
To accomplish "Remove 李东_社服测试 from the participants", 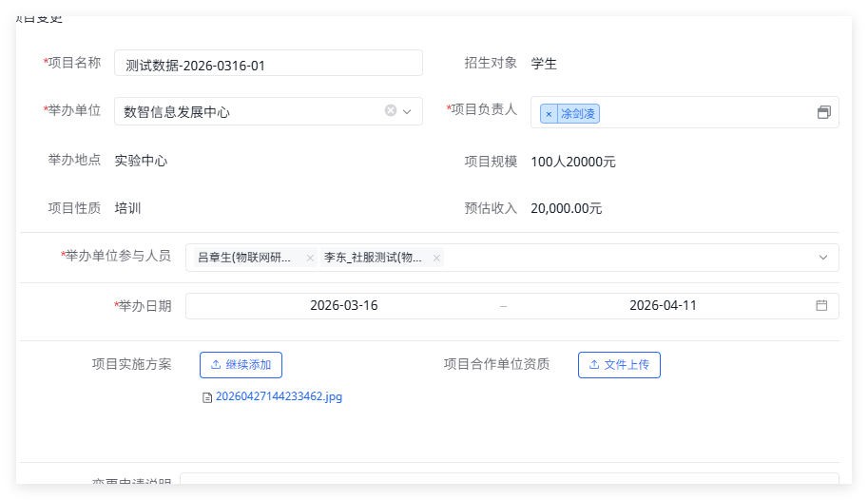I will point(436,258).
